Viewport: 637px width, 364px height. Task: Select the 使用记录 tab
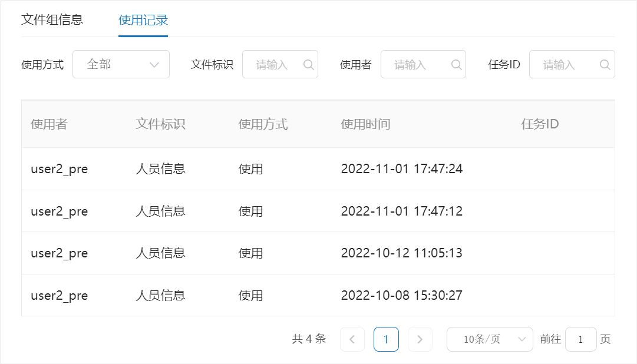(143, 20)
